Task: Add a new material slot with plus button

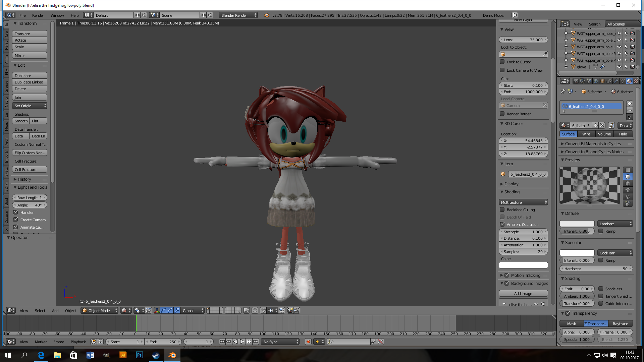Action: (630, 104)
